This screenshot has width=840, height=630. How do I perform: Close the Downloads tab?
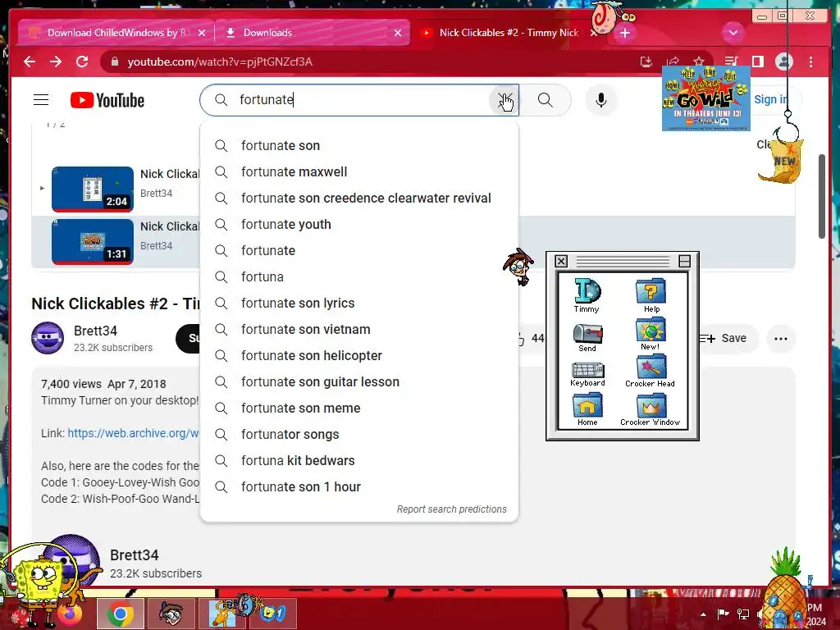pyautogui.click(x=398, y=33)
